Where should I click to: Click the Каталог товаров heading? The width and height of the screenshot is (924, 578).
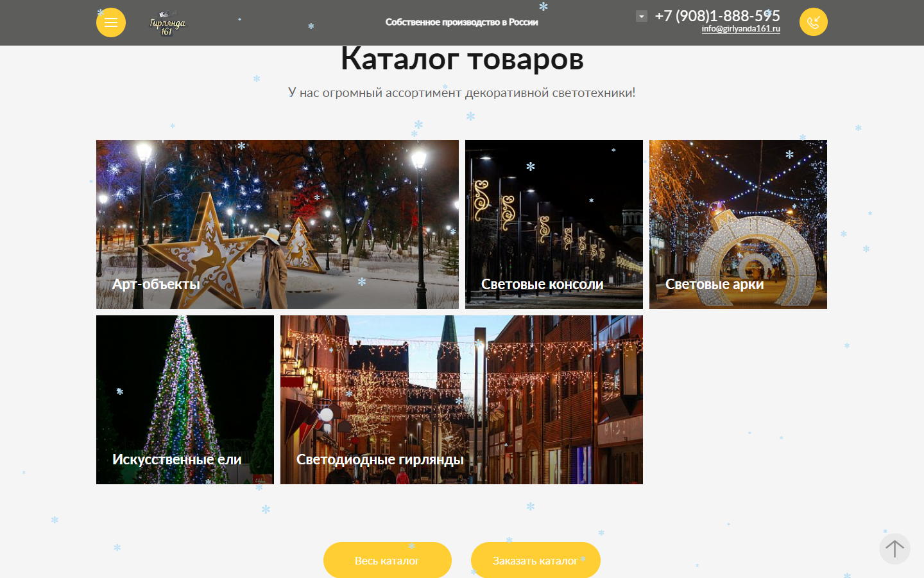pos(461,59)
